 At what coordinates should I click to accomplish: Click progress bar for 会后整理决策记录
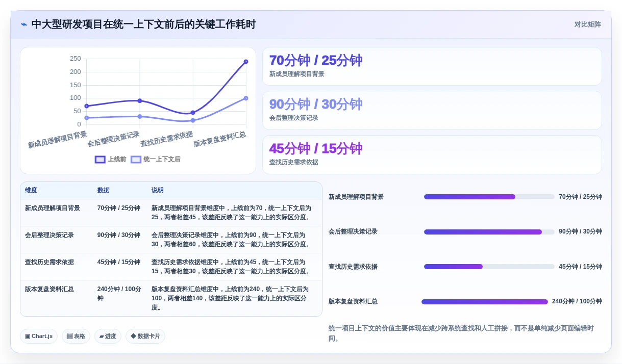(x=489, y=232)
